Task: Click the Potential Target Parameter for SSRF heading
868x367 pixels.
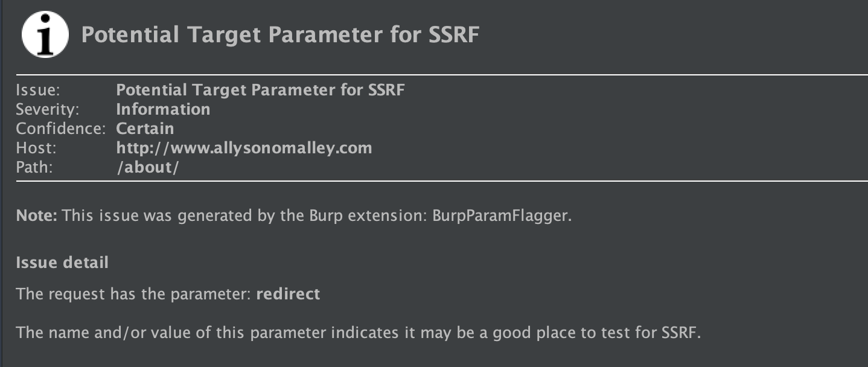Action: 280,35
